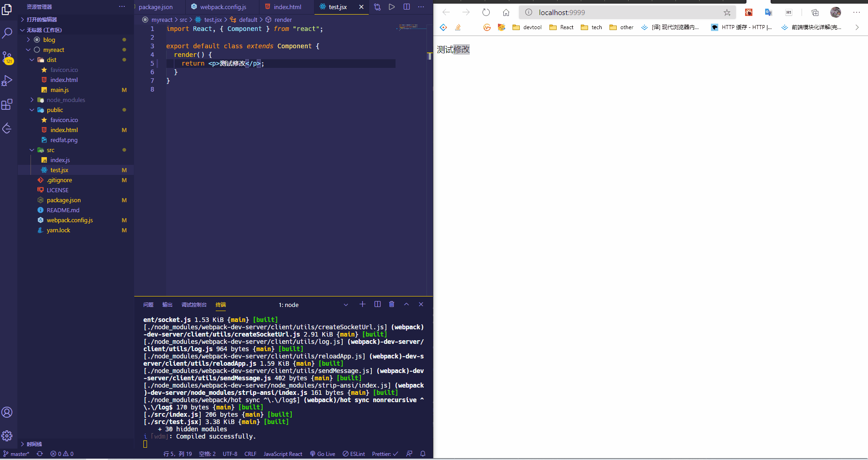Open Source Control view with the 121 badge
868x460 pixels.
click(7, 57)
